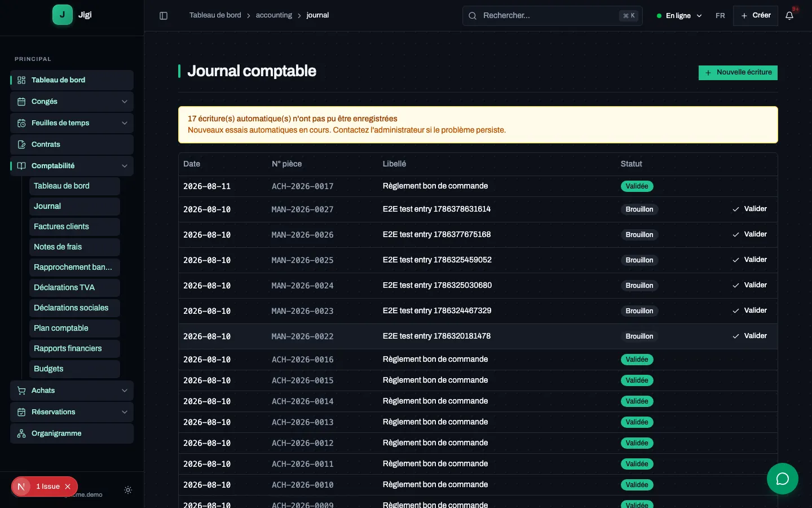Image resolution: width=812 pixels, height=508 pixels.
Task: Click Nouvelle écriture button
Action: pos(738,73)
